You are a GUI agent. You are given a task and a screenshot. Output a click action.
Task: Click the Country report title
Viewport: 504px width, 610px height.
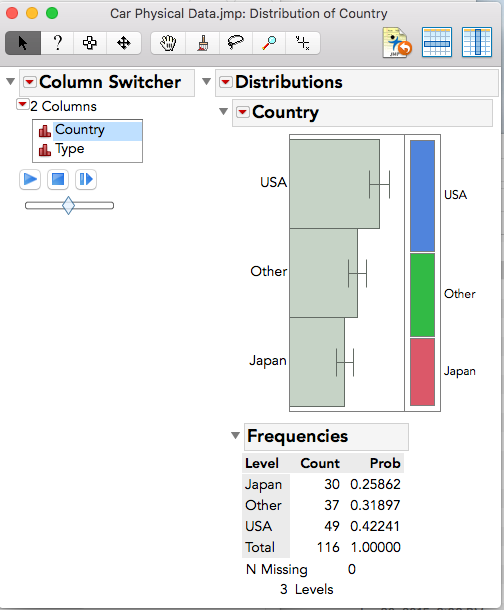[x=285, y=112]
